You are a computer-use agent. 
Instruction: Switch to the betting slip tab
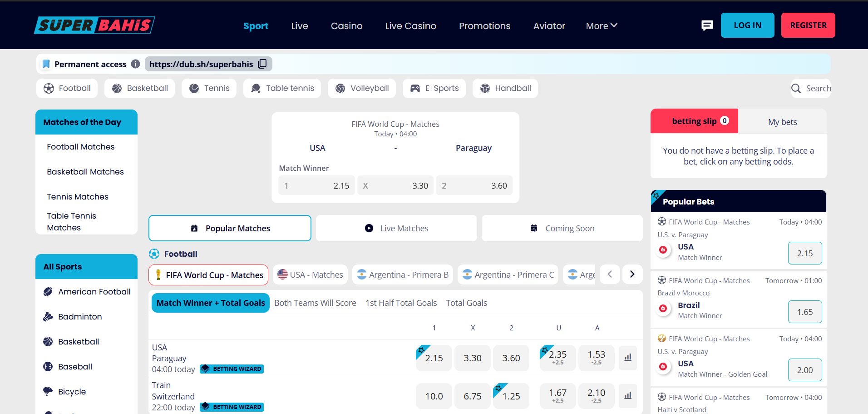tap(694, 121)
